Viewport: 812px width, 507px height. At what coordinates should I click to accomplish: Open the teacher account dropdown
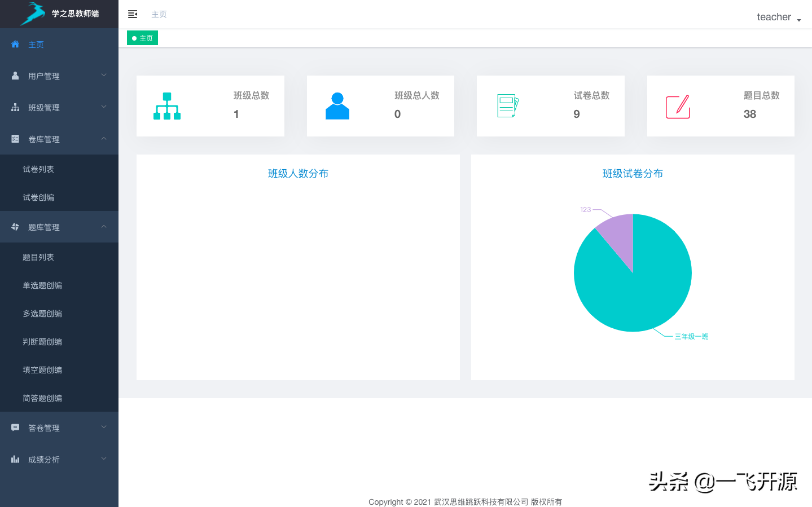point(778,17)
